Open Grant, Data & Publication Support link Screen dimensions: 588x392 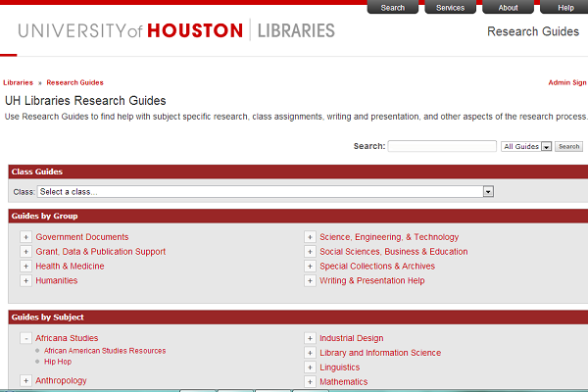coord(101,252)
